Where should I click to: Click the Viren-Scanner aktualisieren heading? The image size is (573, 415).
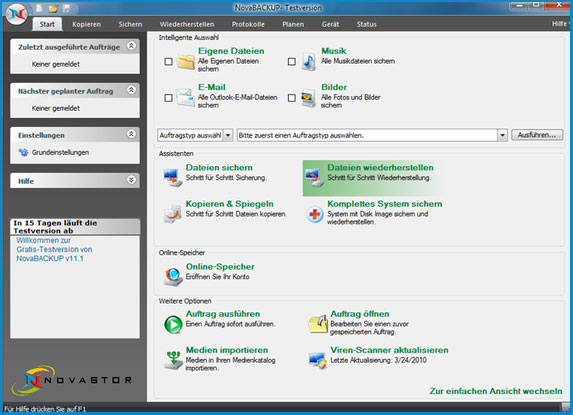[x=390, y=350]
